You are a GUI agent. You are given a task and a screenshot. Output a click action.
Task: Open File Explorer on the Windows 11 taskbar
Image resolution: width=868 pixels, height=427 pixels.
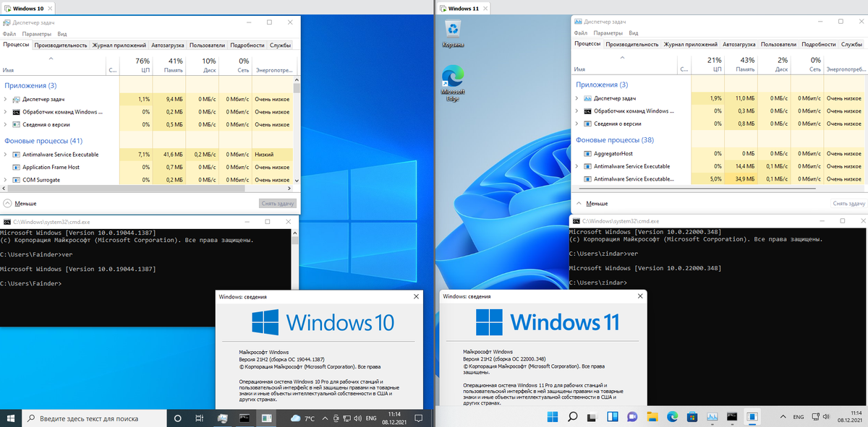(x=652, y=417)
